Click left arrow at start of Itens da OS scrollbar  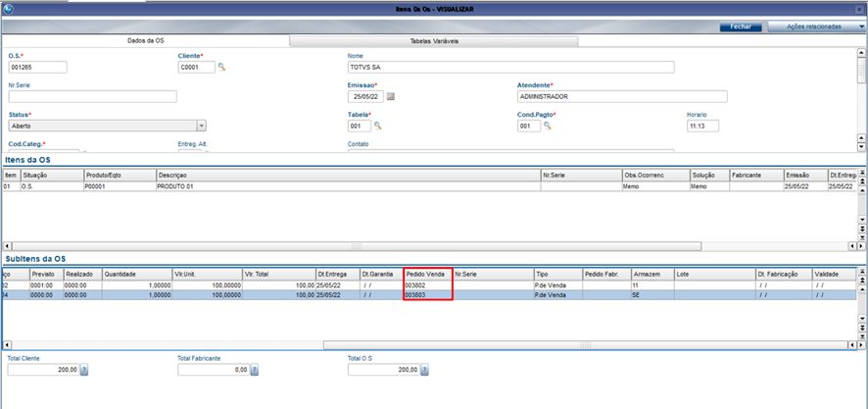pos(7,245)
